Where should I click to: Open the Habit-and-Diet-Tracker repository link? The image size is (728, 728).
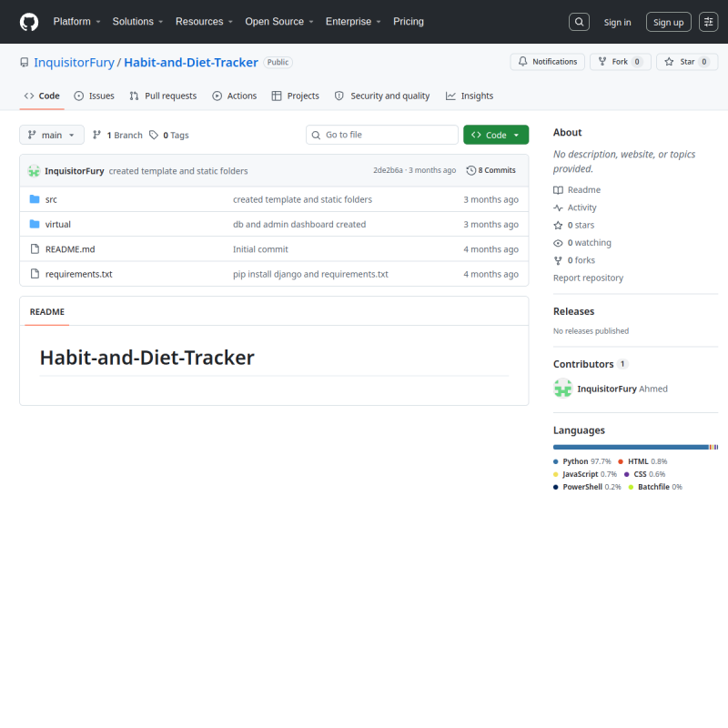pos(191,63)
